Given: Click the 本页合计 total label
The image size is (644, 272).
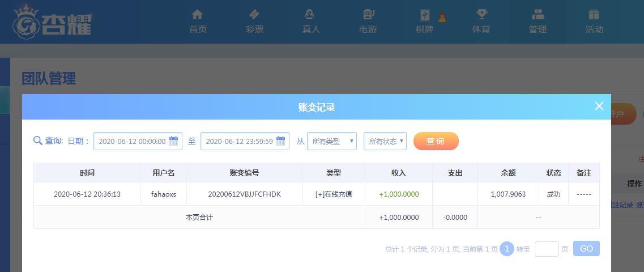Looking at the screenshot, I should [x=199, y=218].
